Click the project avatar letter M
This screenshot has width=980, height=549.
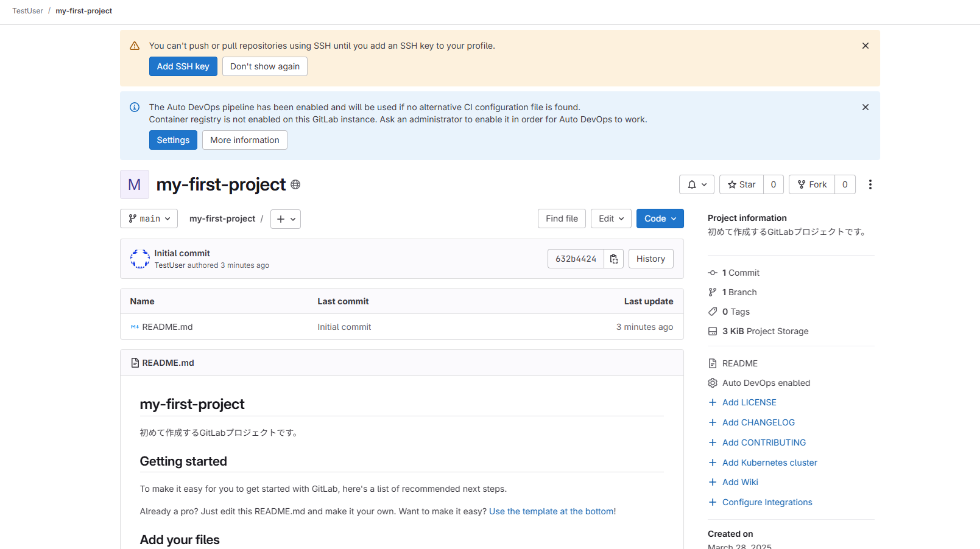135,184
